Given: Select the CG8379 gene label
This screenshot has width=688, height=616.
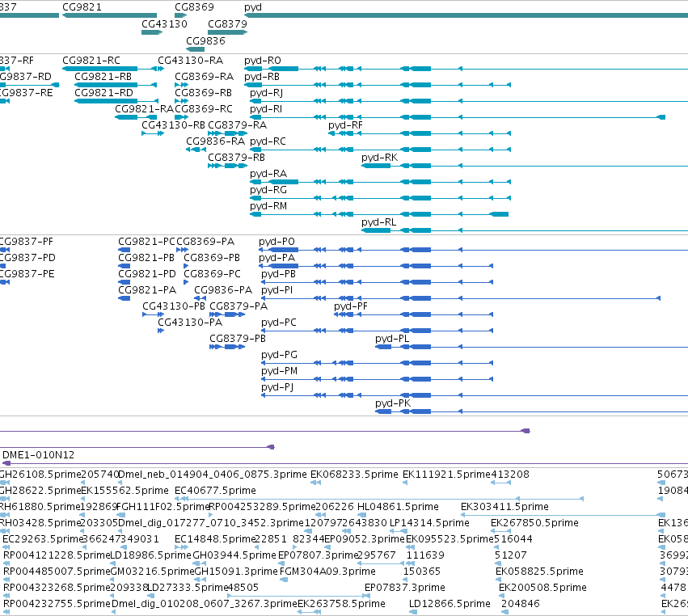Looking at the screenshot, I should pyautogui.click(x=227, y=23).
